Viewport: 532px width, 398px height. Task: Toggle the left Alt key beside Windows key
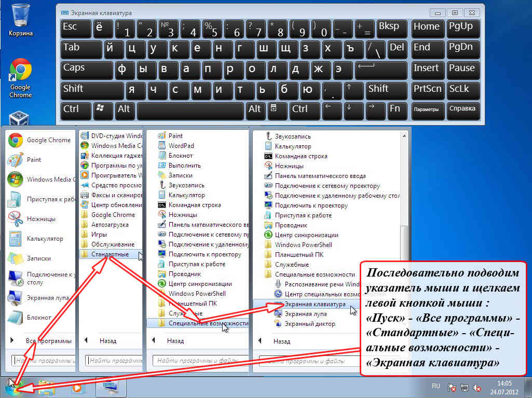[x=125, y=111]
